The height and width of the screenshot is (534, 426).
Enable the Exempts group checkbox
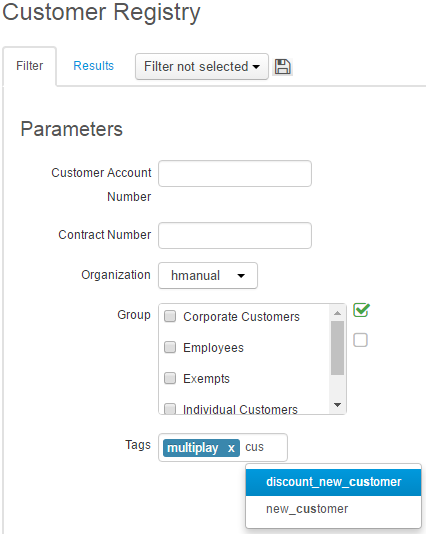coord(170,378)
